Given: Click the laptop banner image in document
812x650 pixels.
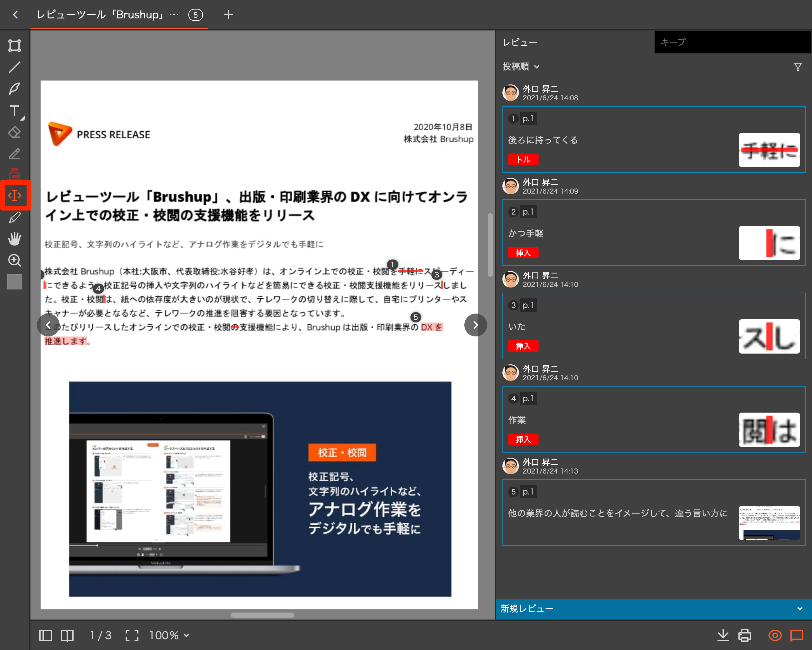Looking at the screenshot, I should (x=260, y=489).
